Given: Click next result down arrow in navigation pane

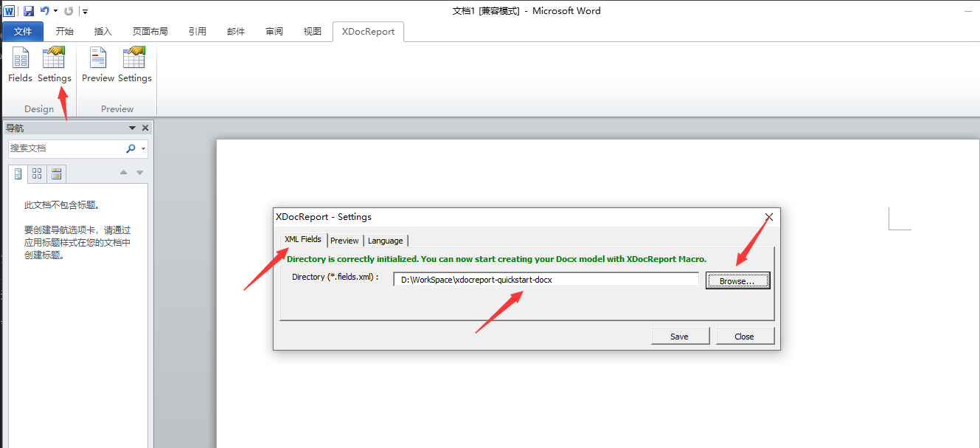Looking at the screenshot, I should 139,173.
